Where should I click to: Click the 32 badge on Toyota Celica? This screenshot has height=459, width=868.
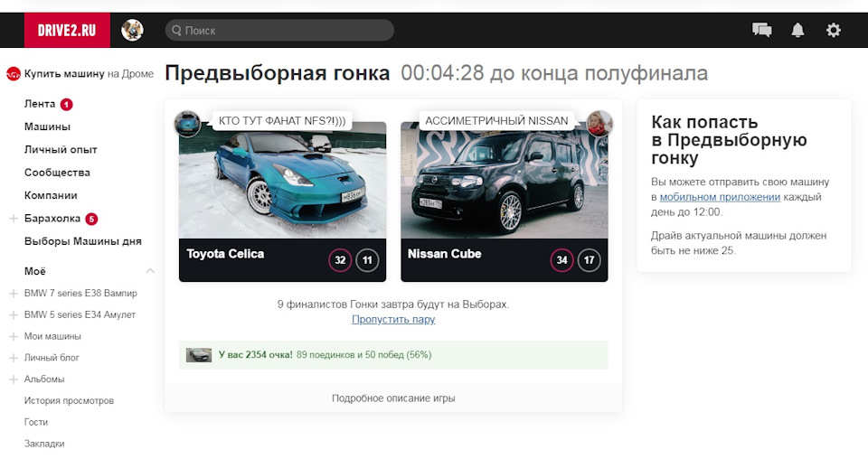coord(340,260)
